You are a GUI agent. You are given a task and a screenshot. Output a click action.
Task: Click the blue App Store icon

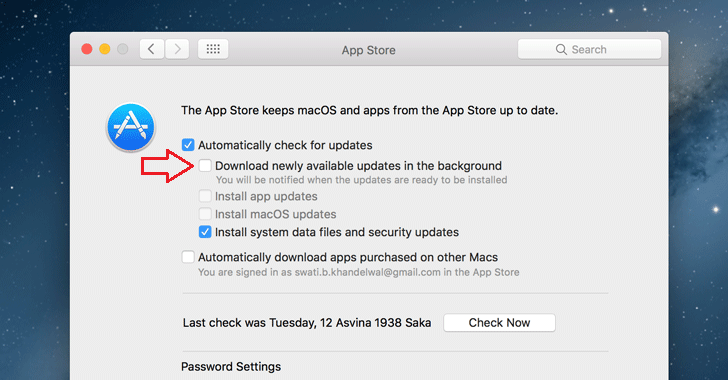130,127
